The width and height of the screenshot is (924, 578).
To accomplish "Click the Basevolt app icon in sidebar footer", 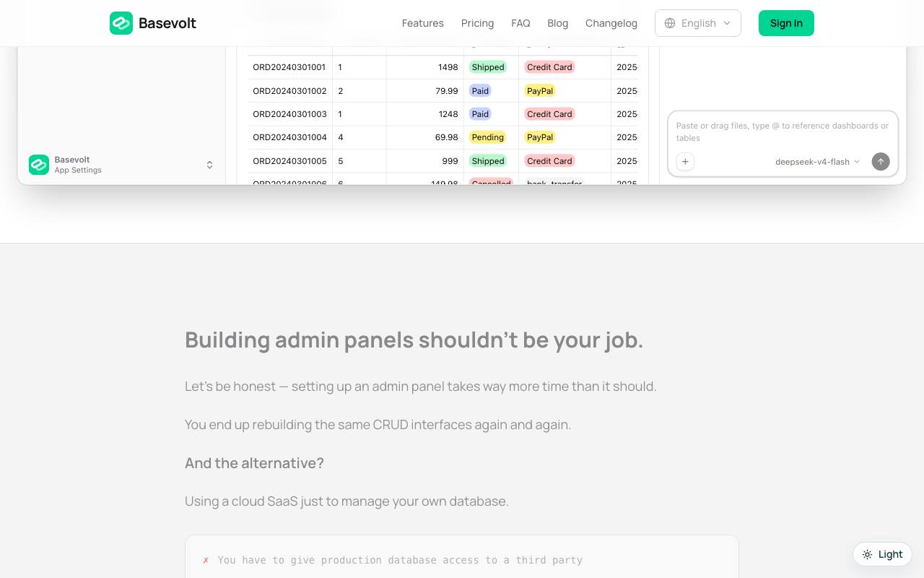I will click(x=39, y=165).
